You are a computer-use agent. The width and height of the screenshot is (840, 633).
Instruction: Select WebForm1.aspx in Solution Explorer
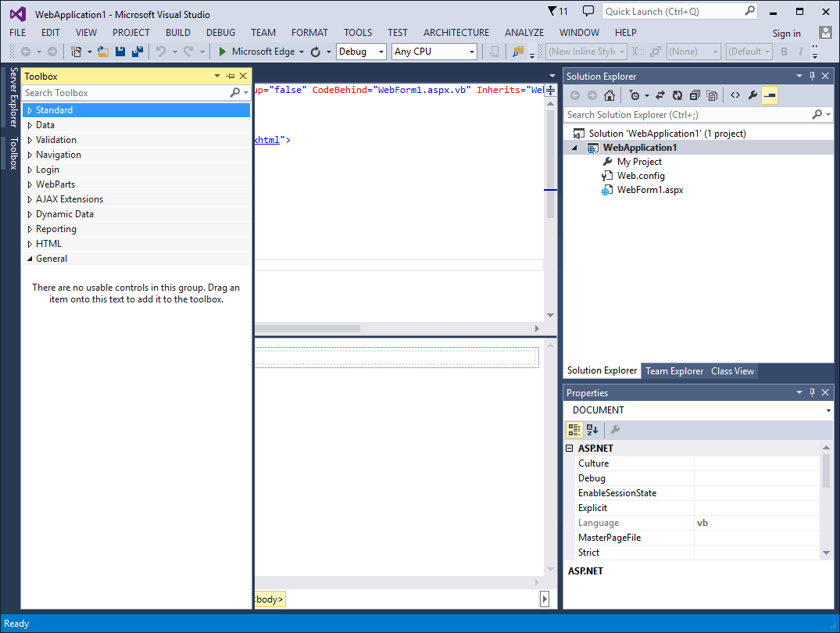650,190
